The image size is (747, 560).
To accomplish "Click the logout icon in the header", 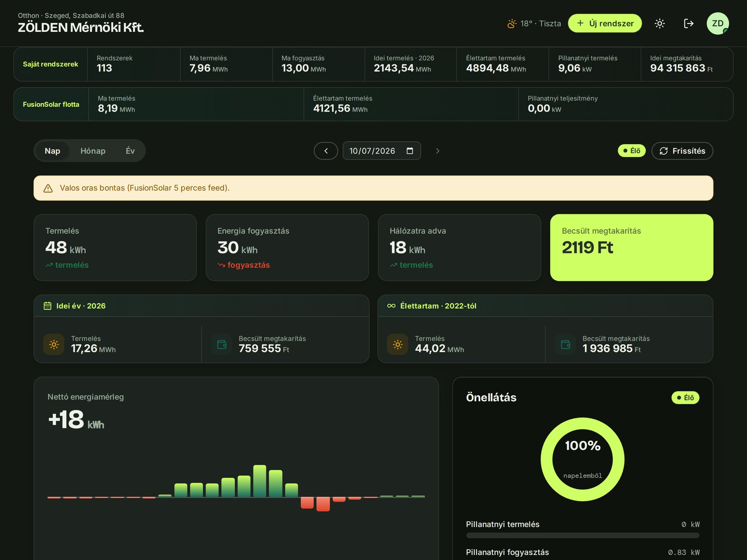I will tap(689, 23).
